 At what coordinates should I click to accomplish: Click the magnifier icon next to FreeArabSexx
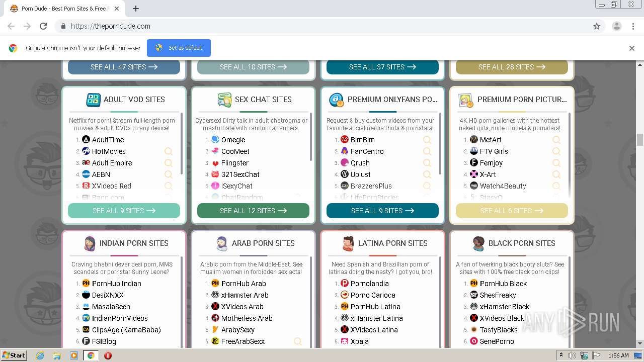pos(298,341)
